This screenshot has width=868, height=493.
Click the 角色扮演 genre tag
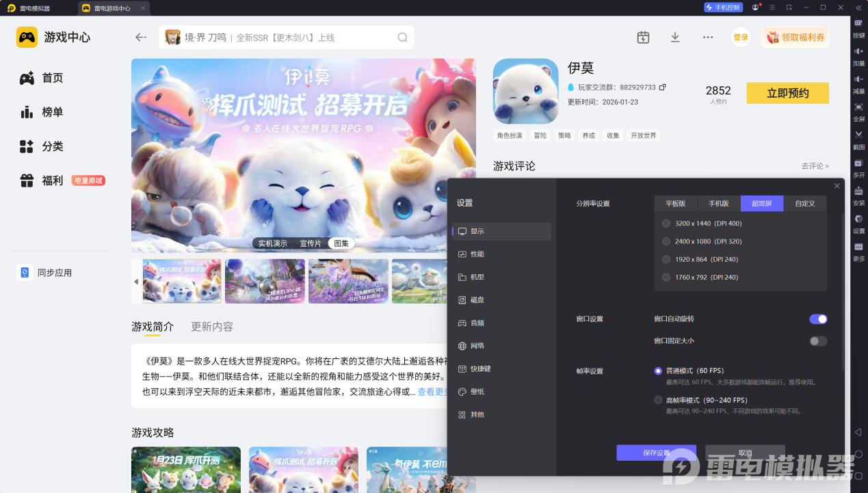(x=510, y=135)
